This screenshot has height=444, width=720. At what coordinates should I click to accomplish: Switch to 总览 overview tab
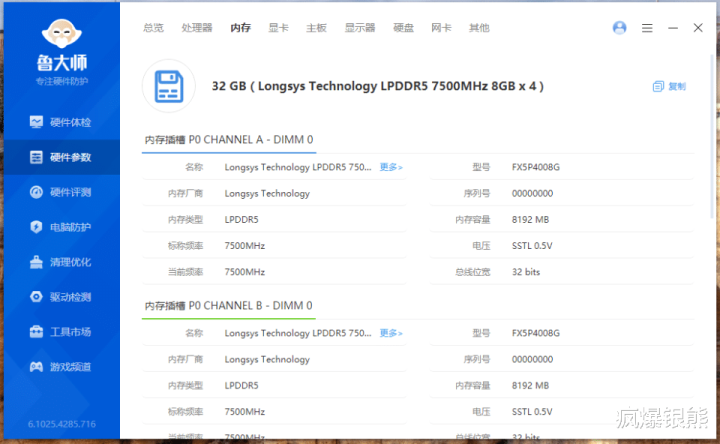point(153,28)
